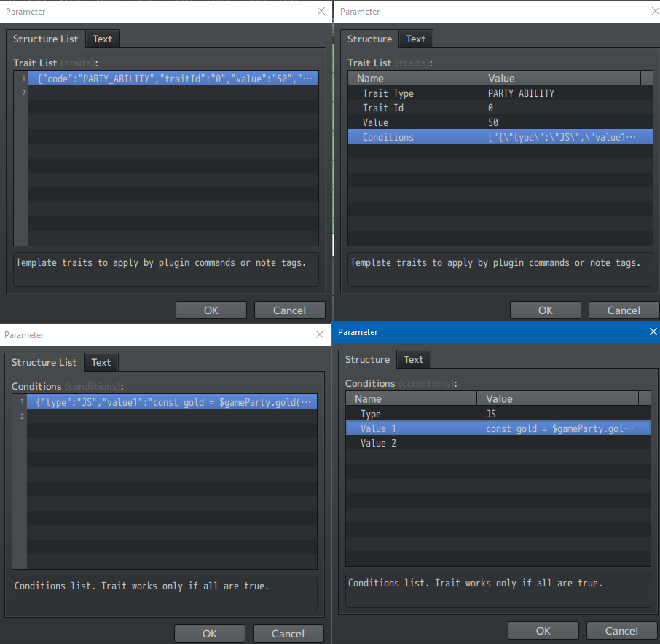Screen dimensions: 660x644
Task: Confirm with OK in top-right Trait List window
Action: click(x=545, y=310)
